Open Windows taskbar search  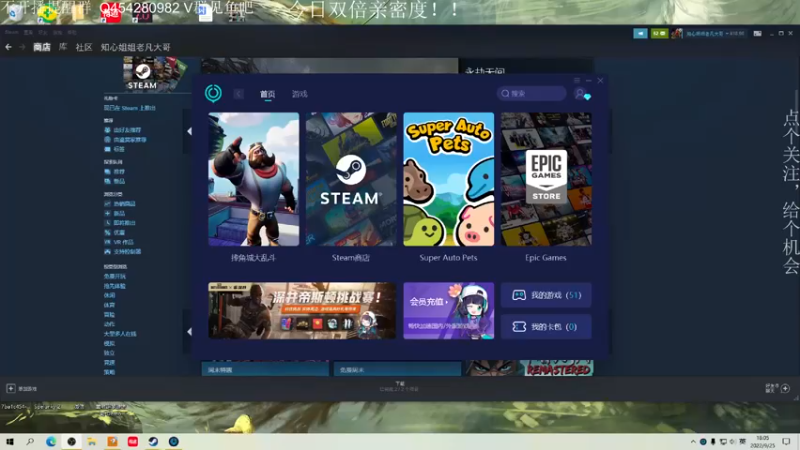30,442
